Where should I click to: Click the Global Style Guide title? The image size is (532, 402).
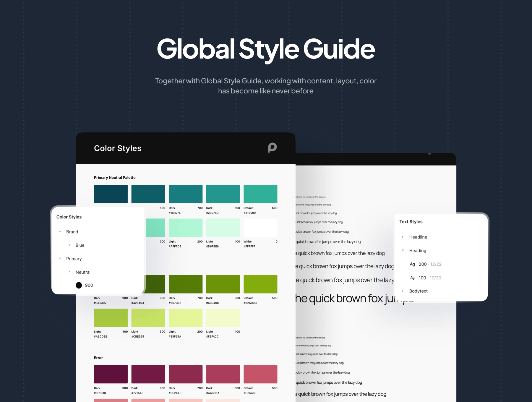(266, 49)
